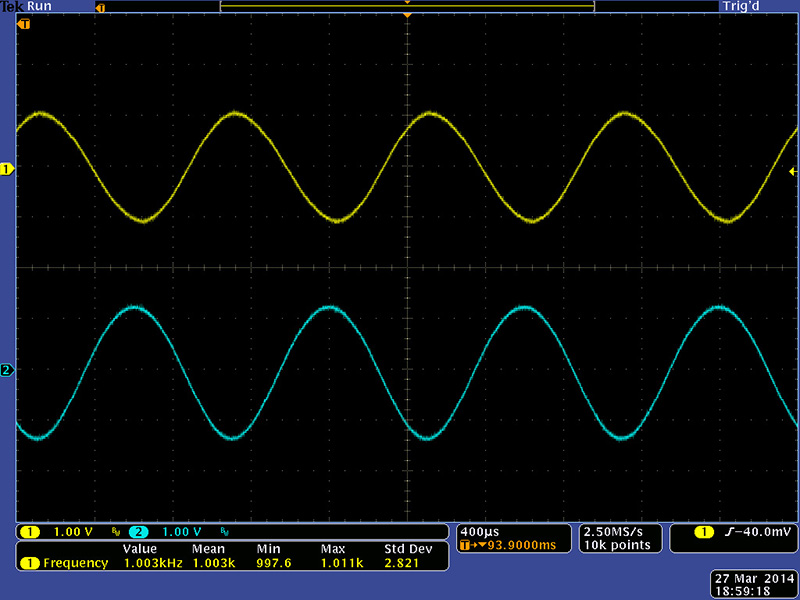Click the Frequency measurement label
Image resolution: width=800 pixels, height=600 pixels.
point(75,563)
